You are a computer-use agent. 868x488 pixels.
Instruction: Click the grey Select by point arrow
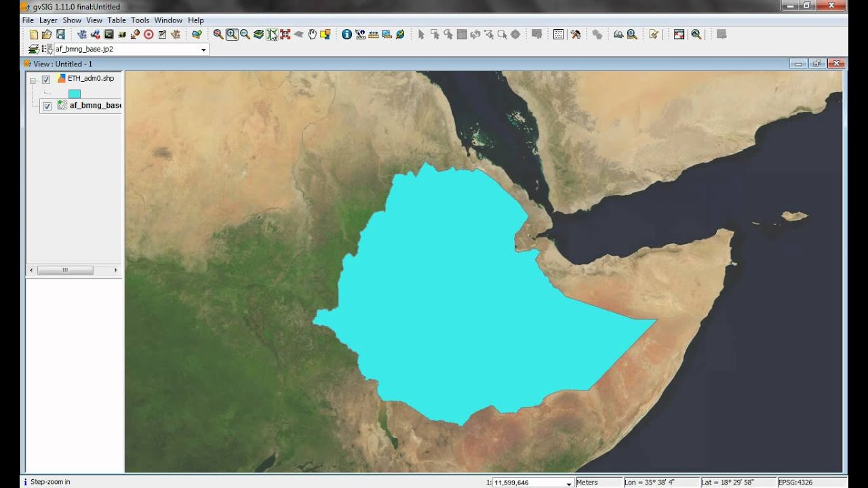pyautogui.click(x=421, y=35)
